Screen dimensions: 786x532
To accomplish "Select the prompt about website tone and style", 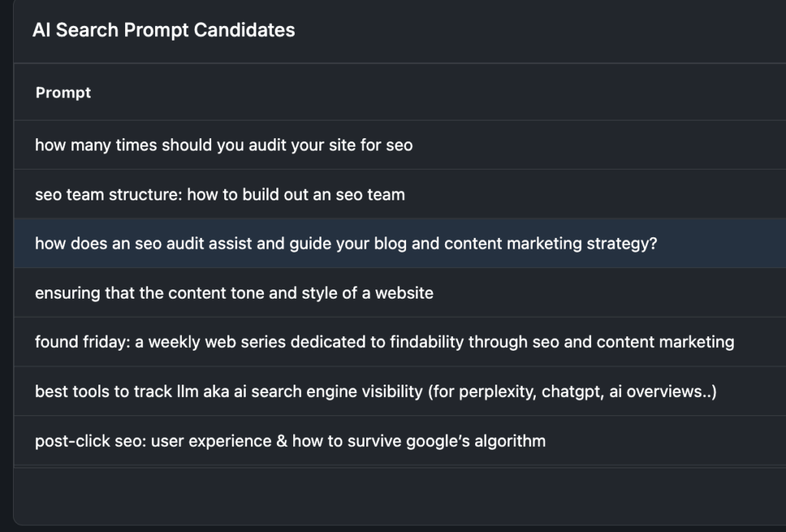I will [234, 292].
